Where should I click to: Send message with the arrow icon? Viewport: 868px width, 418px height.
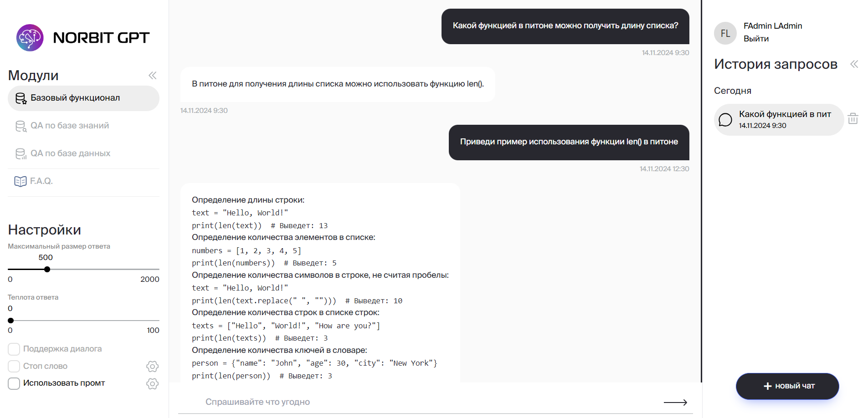click(x=675, y=402)
